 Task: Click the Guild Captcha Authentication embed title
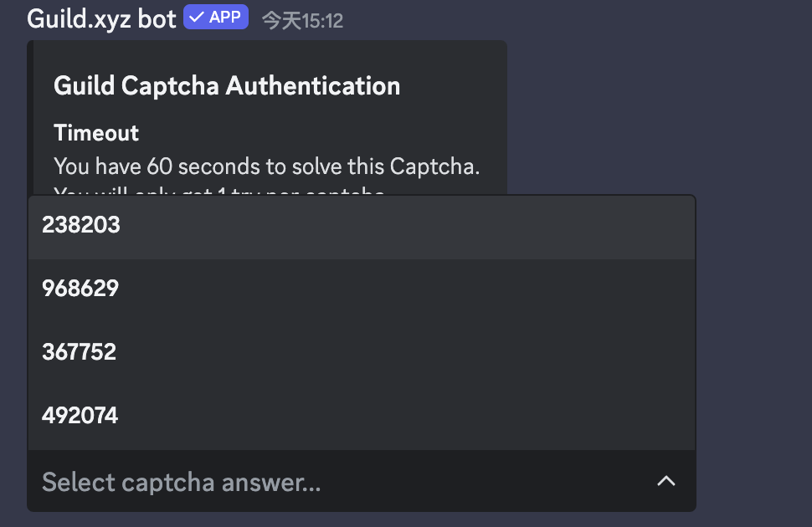click(227, 85)
